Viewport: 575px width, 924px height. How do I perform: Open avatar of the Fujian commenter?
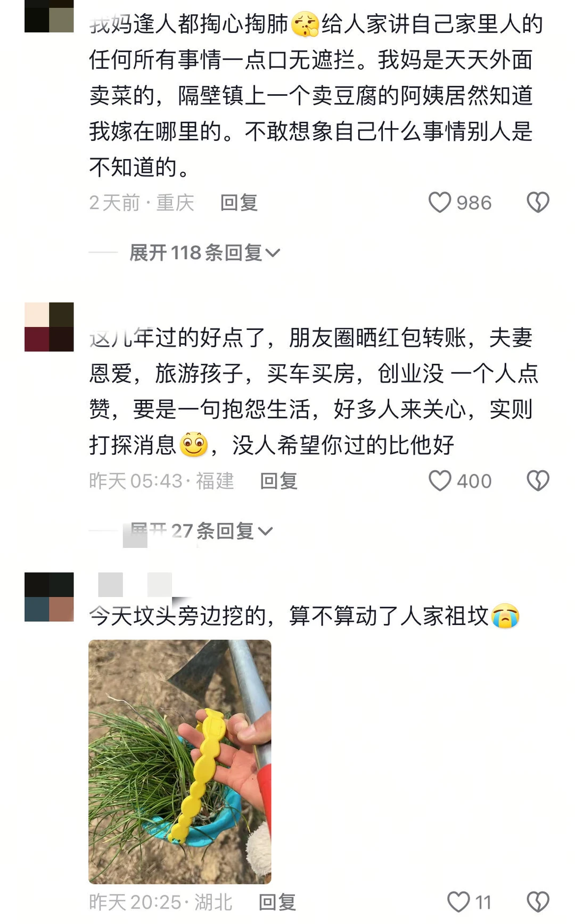tap(49, 327)
